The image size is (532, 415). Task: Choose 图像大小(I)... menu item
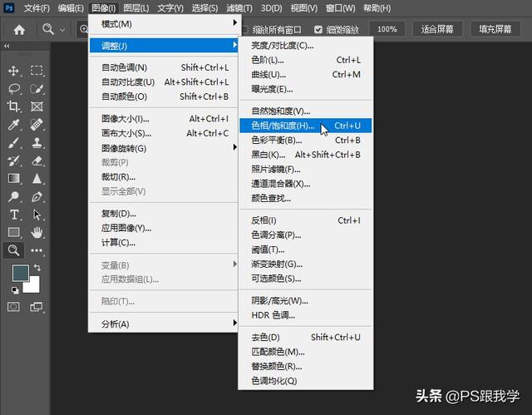164,119
